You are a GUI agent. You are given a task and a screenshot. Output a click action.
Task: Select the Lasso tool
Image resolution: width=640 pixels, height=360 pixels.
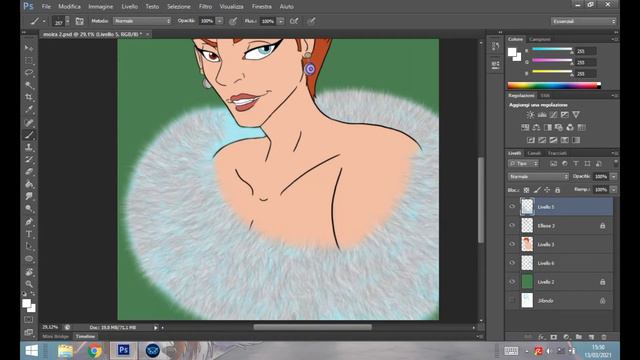29,73
